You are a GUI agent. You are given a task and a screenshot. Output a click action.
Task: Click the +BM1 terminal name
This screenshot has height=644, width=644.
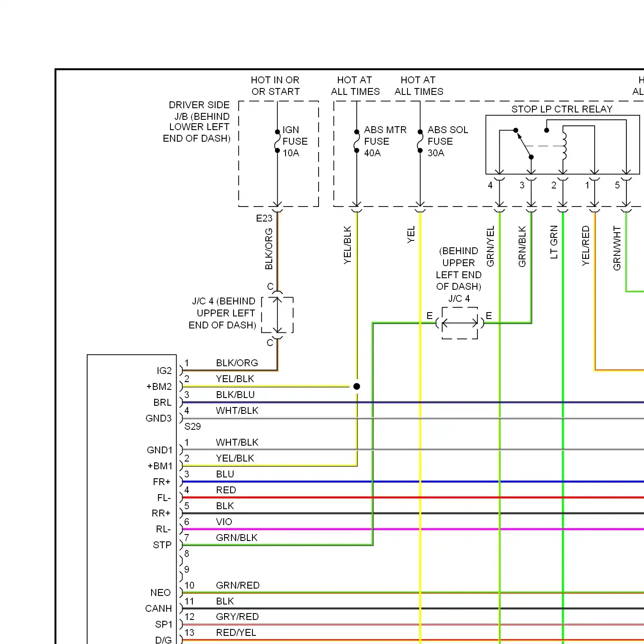click(160, 466)
